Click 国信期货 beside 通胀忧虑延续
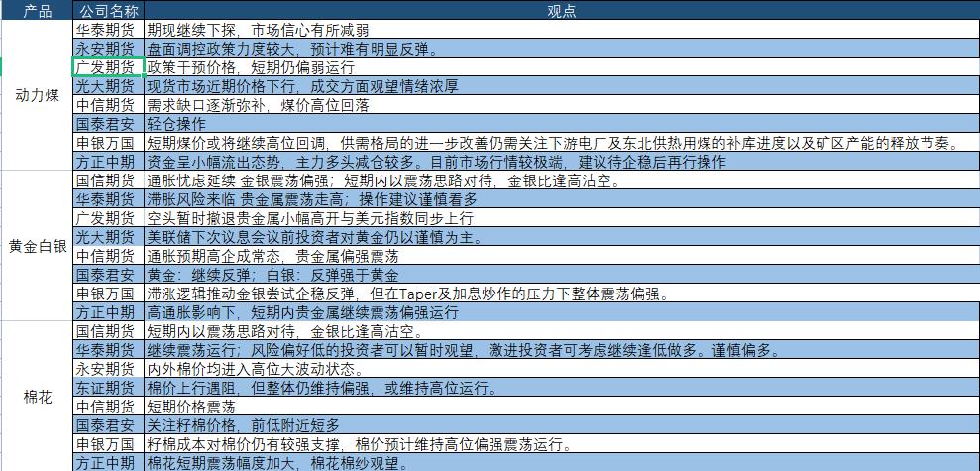The width and height of the screenshot is (980, 471). tap(109, 180)
